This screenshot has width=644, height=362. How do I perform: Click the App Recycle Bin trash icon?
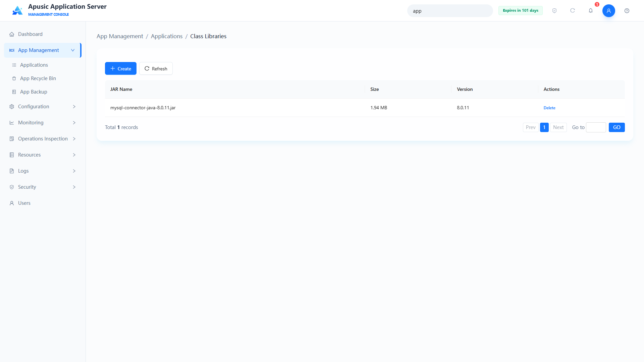coord(14,78)
